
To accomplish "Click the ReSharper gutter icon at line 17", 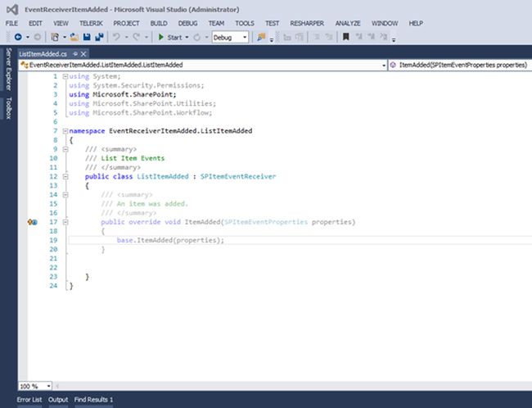I will pyautogui.click(x=32, y=222).
